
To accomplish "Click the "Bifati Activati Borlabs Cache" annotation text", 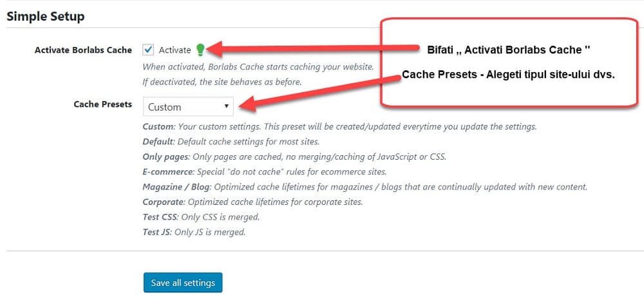I will click(509, 49).
